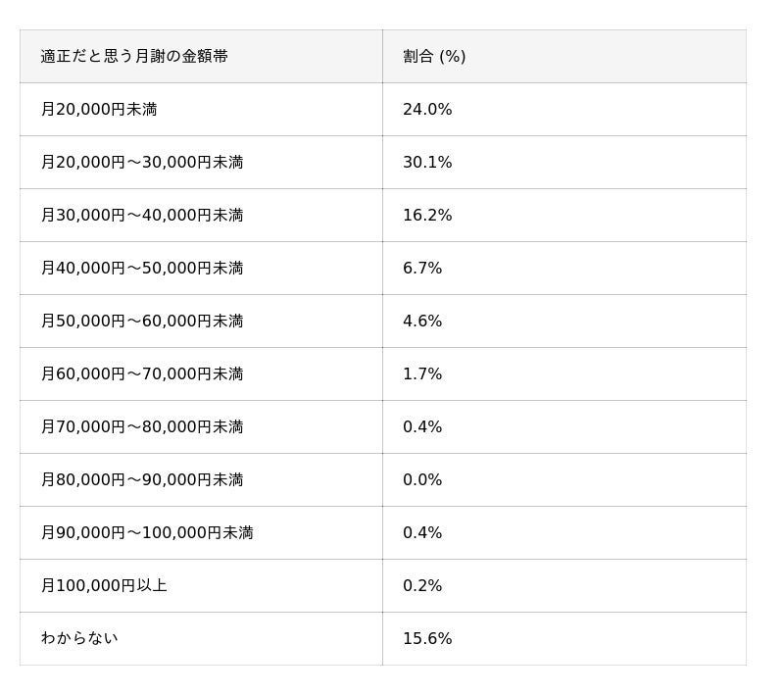The width and height of the screenshot is (784, 695).
Task: Click the 15.6% value for わからない
Action: pos(427,639)
